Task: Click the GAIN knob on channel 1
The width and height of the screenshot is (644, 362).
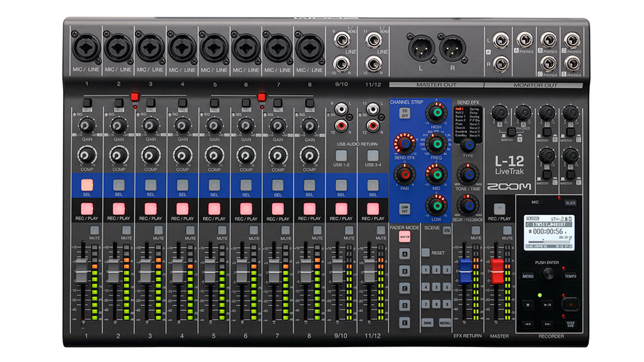Action: (x=87, y=125)
